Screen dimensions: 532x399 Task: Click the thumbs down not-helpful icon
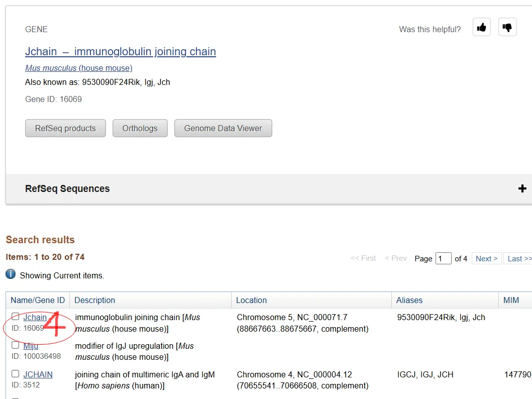point(507,28)
